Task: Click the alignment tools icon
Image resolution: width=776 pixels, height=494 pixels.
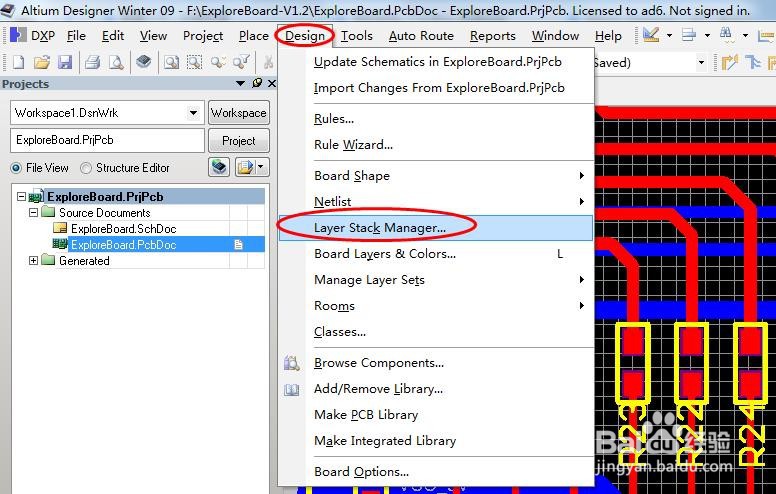Action: [x=689, y=35]
